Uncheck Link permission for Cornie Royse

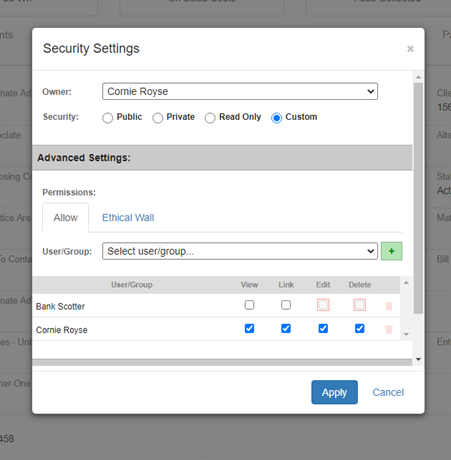click(x=286, y=328)
